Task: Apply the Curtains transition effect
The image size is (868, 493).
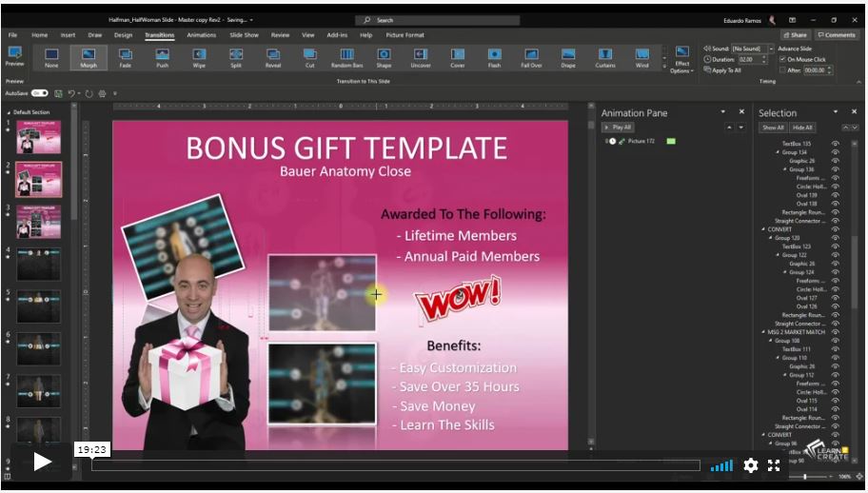Action: point(605,58)
